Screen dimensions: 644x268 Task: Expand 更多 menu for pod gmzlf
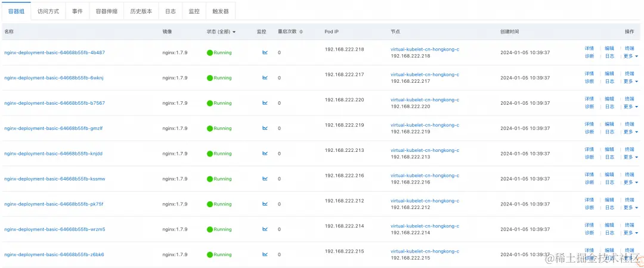(x=631, y=132)
